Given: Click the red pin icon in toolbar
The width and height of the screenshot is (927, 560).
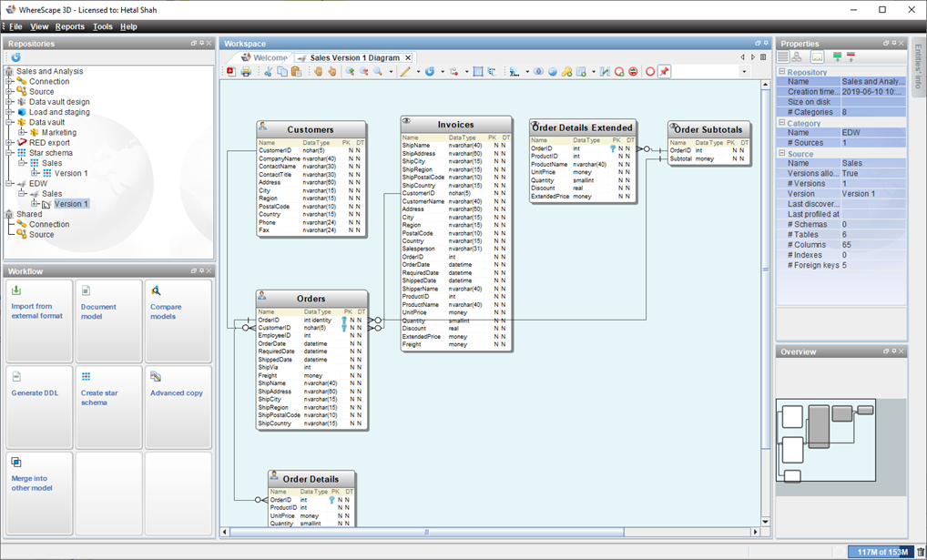Looking at the screenshot, I should pos(665,72).
